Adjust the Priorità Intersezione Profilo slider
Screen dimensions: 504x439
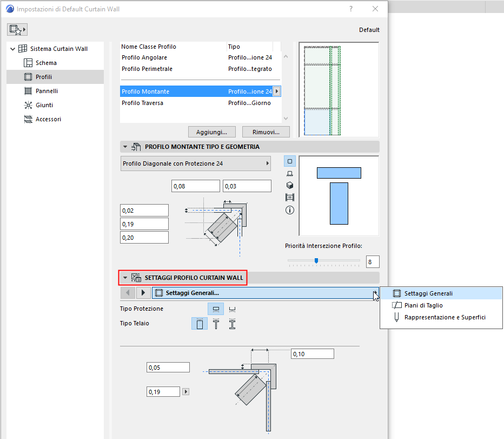point(316,261)
